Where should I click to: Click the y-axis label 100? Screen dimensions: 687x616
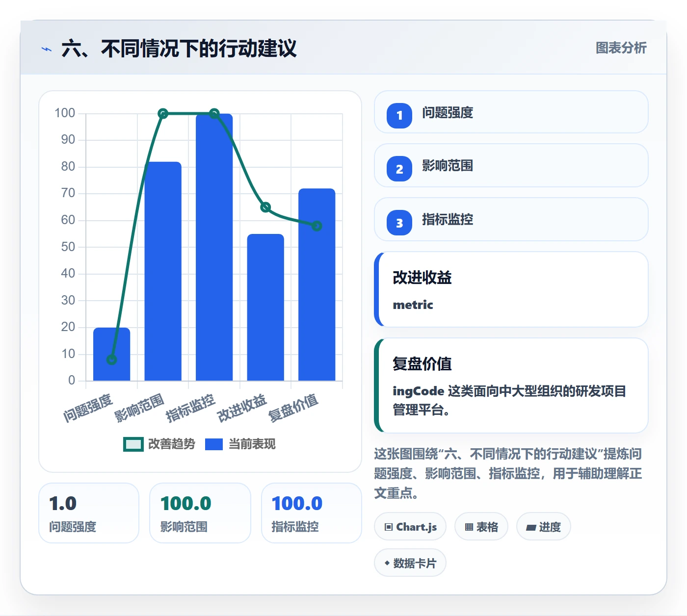[x=65, y=113]
